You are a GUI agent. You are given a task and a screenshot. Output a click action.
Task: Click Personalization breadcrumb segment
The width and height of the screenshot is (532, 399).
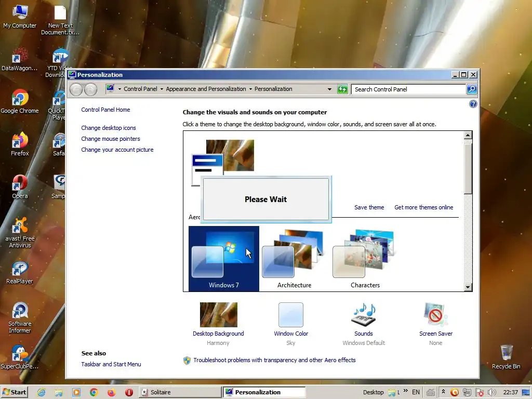273,89
